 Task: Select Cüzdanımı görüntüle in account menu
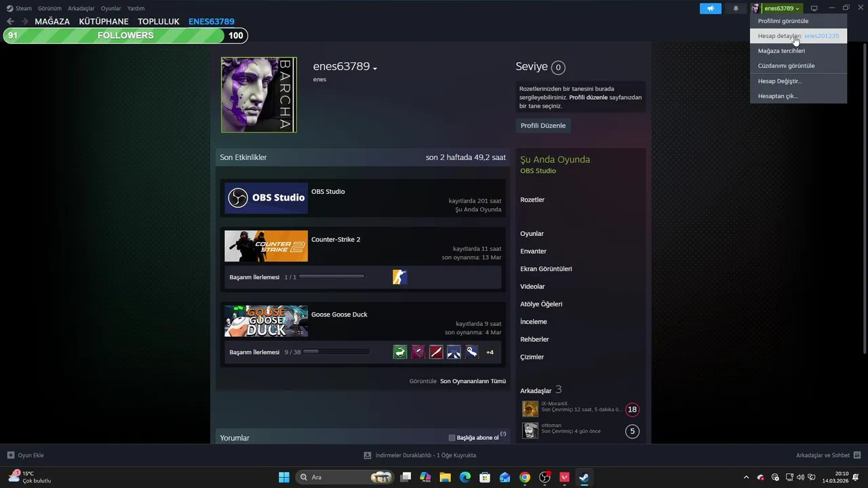pos(798,66)
